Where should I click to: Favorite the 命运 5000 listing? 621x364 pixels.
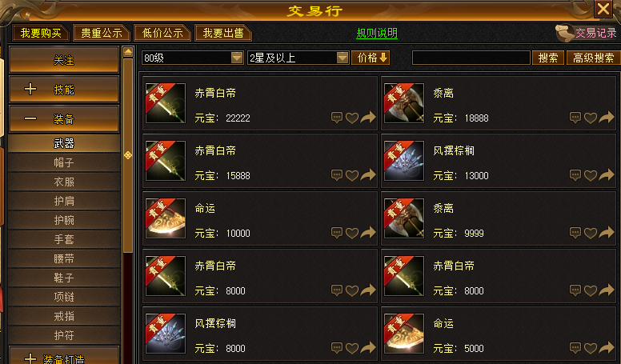tap(591, 349)
